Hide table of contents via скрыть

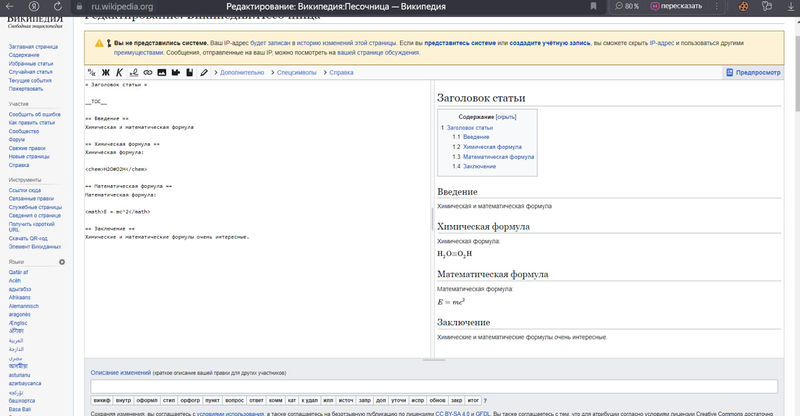506,117
